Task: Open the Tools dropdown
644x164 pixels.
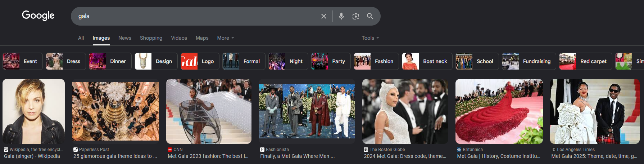Action: click(370, 38)
